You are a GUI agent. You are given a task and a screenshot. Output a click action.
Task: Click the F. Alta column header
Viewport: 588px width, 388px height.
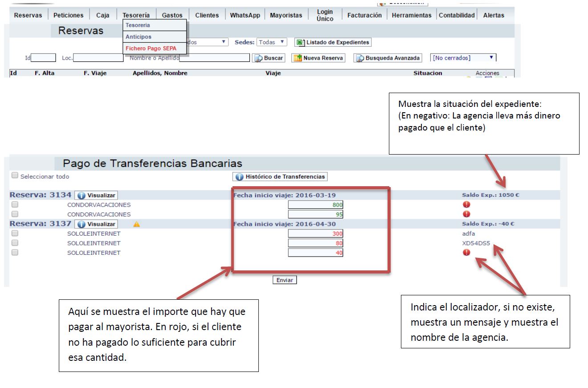(x=45, y=73)
